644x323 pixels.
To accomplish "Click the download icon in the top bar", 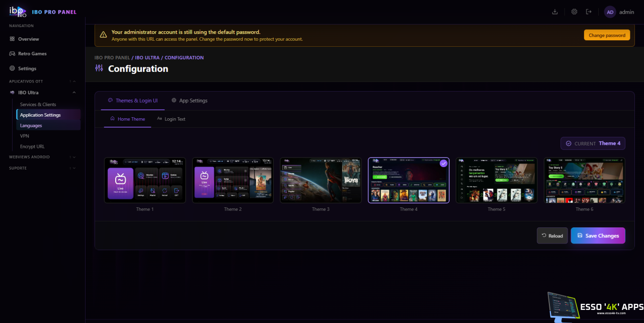I will coord(555,12).
